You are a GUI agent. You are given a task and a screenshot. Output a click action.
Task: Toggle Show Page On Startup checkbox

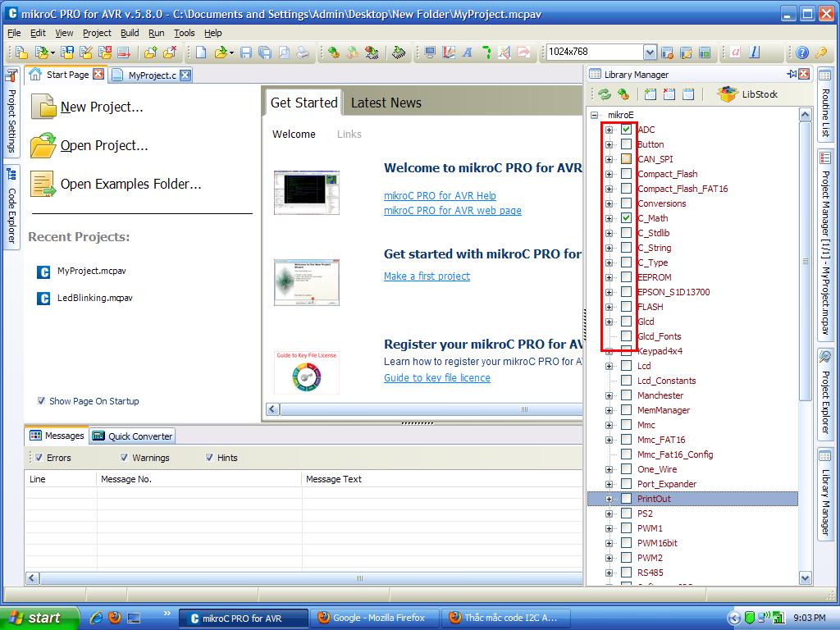point(41,400)
